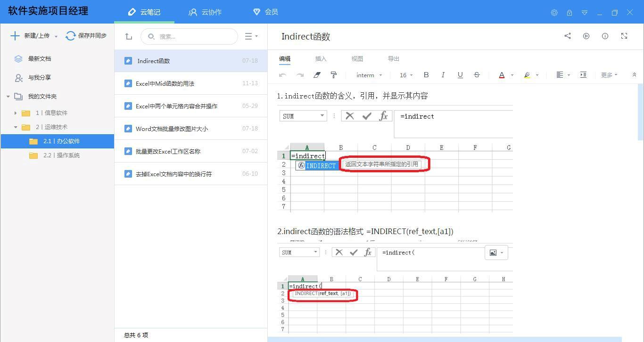Open note Excel中Mid函数的用法
Viewport: 644px width, 342px height.
(190, 83)
